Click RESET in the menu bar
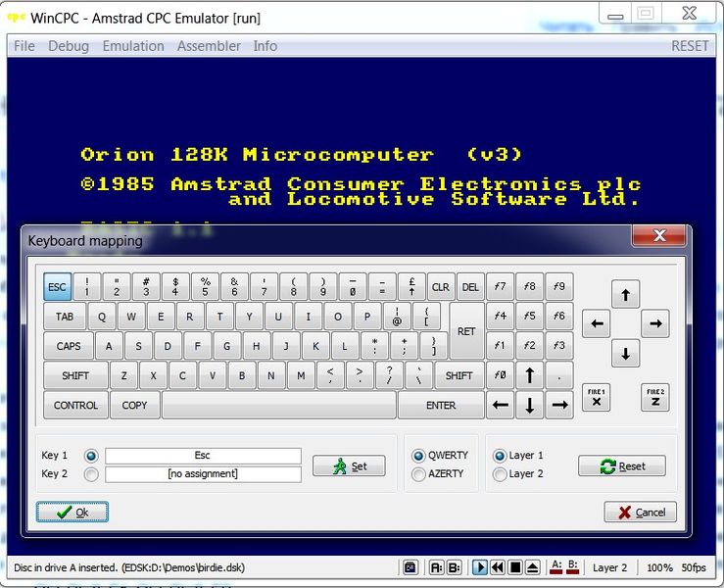 (690, 46)
